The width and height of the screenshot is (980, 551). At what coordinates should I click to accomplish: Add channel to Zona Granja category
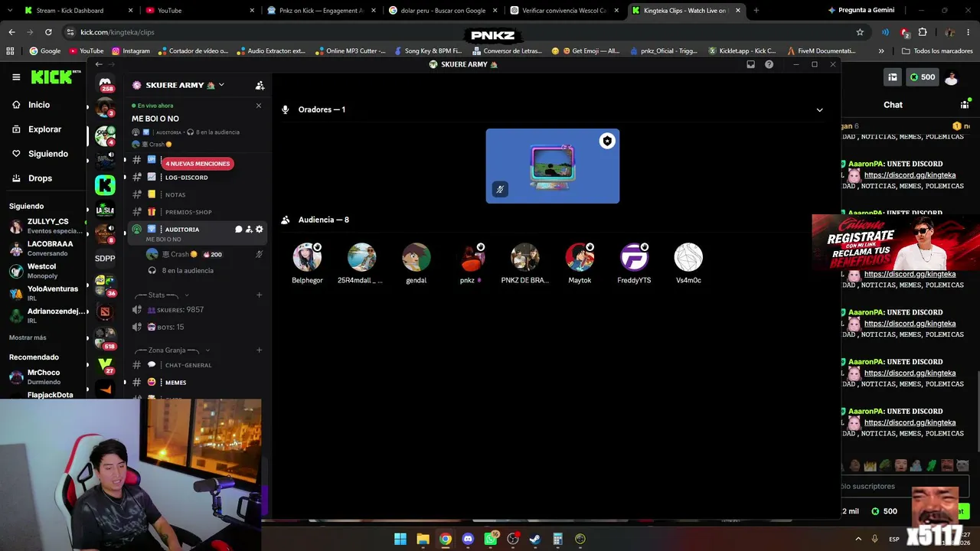click(x=260, y=350)
